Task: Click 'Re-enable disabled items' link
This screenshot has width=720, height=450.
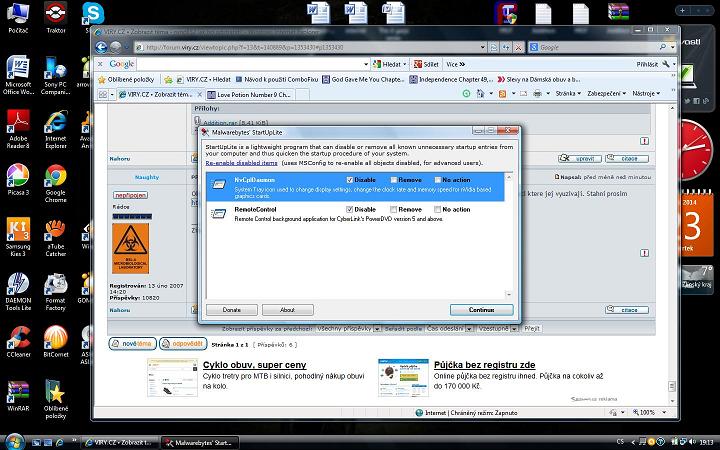Action: pos(243,160)
